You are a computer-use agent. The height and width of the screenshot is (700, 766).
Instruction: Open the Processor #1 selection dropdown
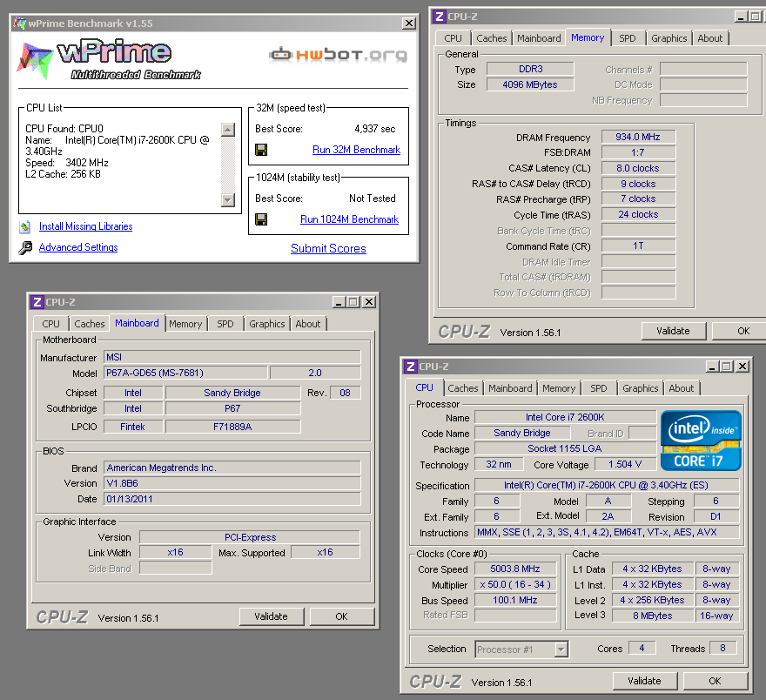(x=561, y=649)
